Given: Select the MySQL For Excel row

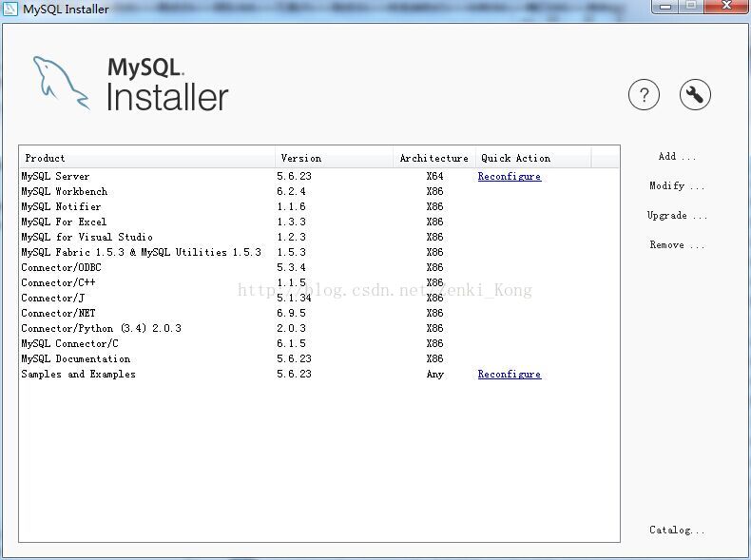Looking at the screenshot, I should [x=319, y=222].
